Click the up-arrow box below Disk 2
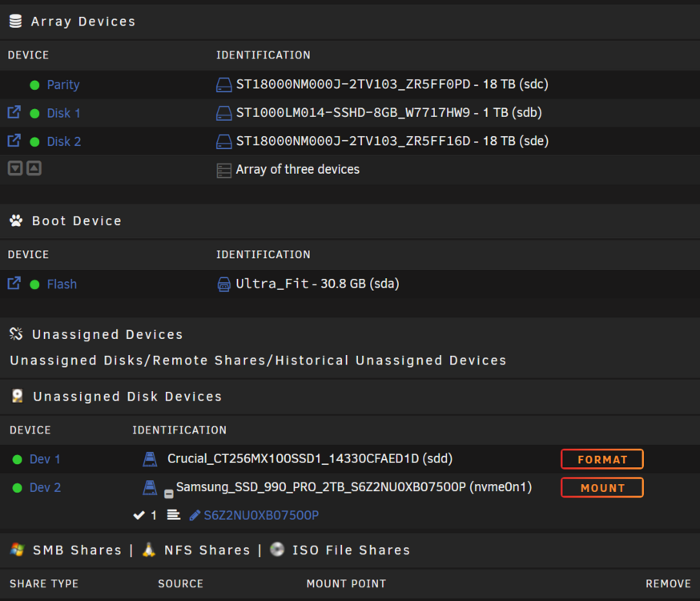Image resolution: width=700 pixels, height=601 pixels. point(34,168)
